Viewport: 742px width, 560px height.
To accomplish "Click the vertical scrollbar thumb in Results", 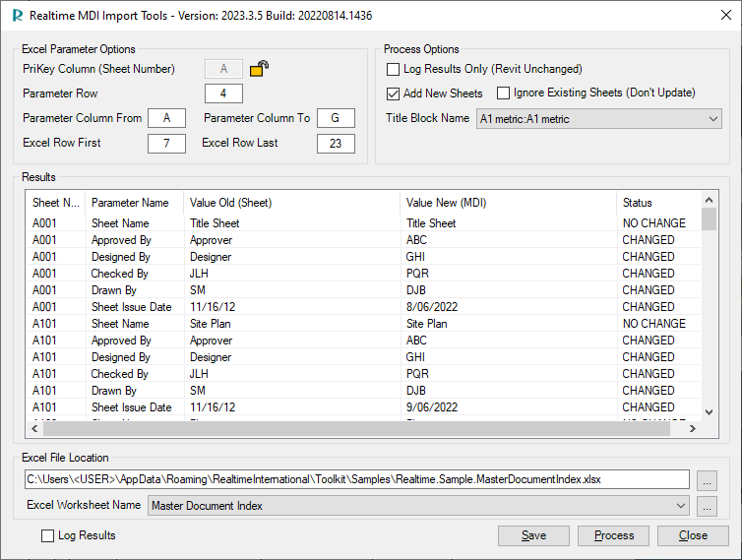I will [709, 219].
